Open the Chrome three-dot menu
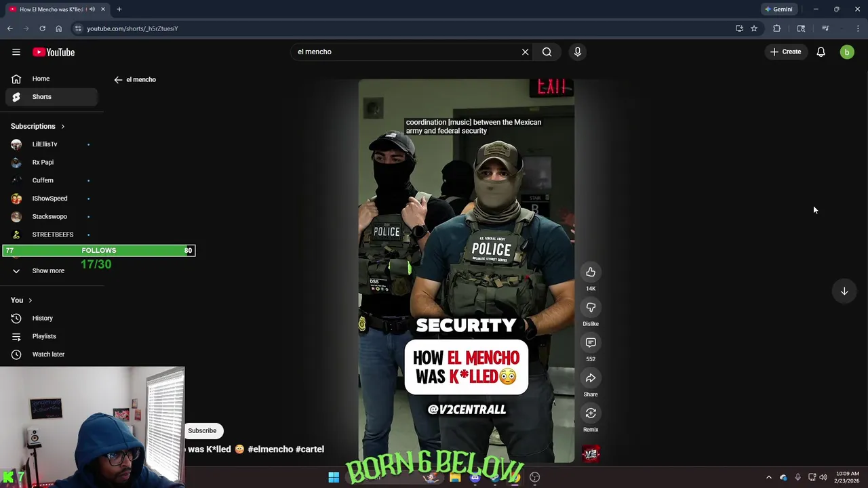This screenshot has height=488, width=868. [858, 28]
